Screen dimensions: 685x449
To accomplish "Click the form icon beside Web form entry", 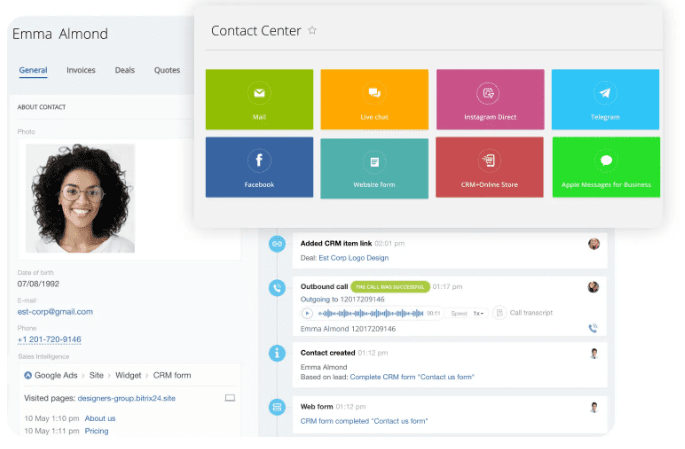I will point(277,407).
